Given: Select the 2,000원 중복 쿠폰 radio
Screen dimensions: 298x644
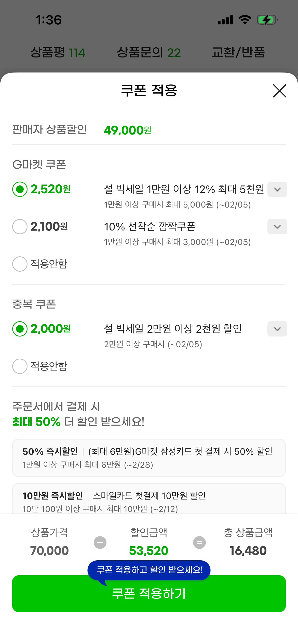Looking at the screenshot, I should click(20, 329).
